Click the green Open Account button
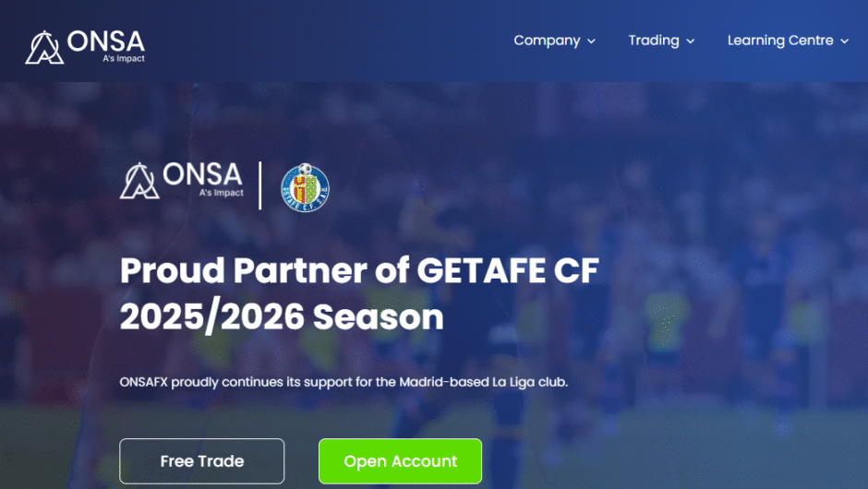 400,461
